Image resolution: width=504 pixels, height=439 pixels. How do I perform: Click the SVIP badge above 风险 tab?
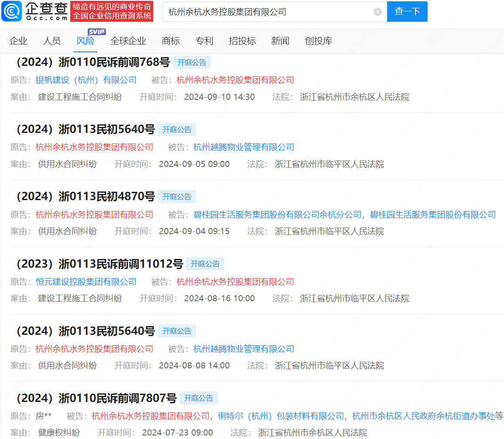point(97,32)
